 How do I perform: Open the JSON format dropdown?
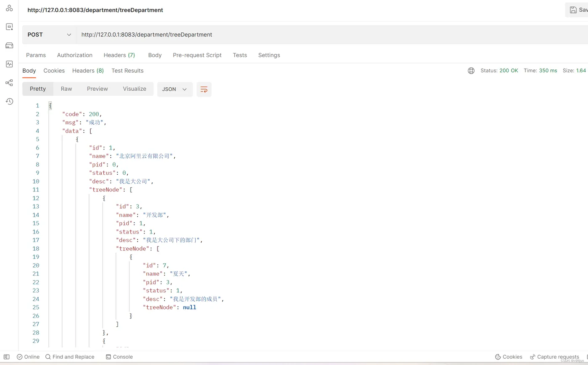[175, 89]
